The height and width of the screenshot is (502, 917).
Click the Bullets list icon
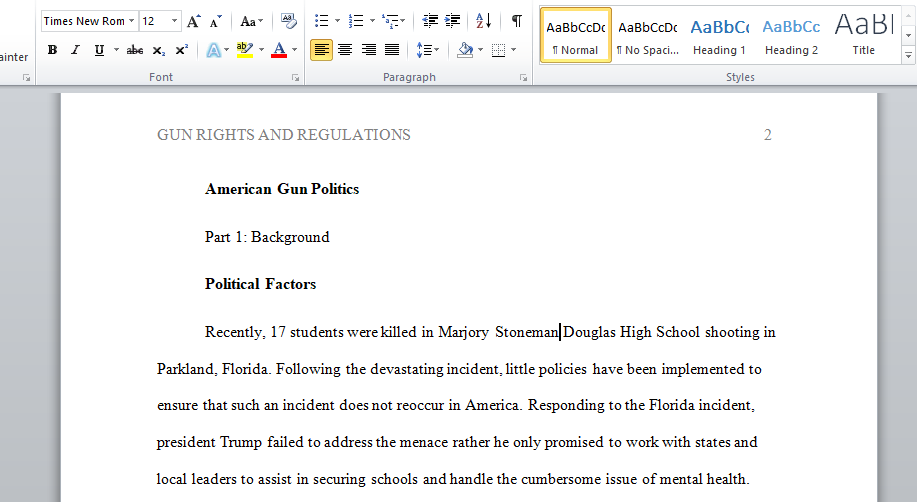(x=321, y=22)
